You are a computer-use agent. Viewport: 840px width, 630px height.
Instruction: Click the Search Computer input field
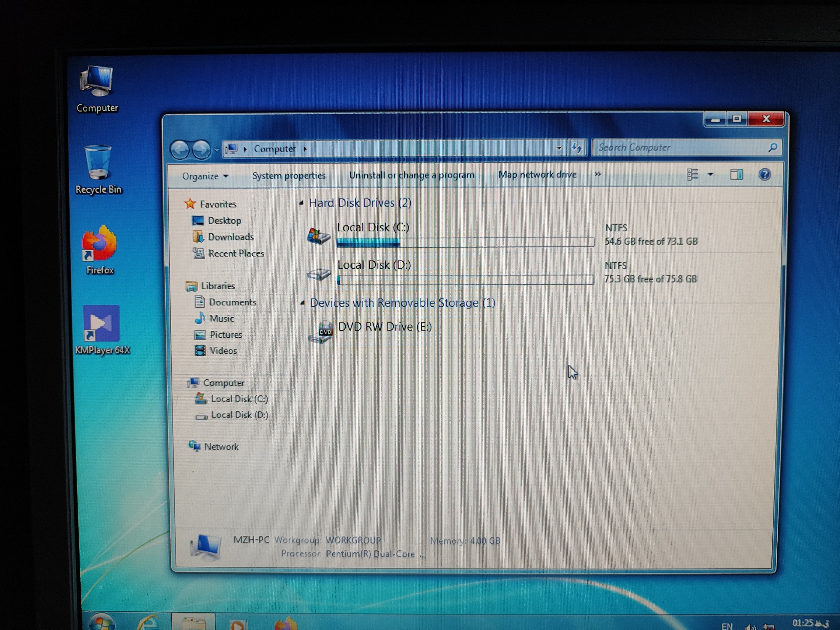click(x=680, y=148)
